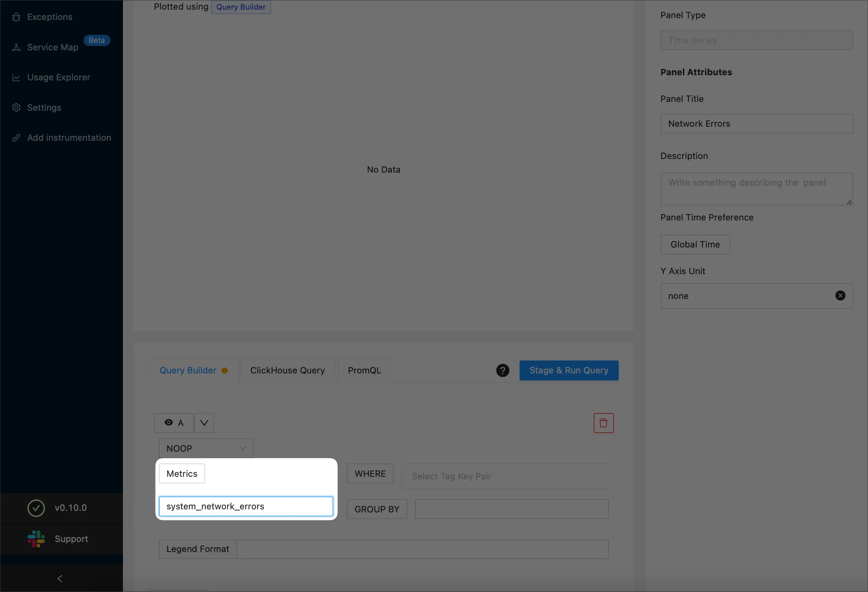
Task: Open Usage Explorer
Action: click(x=59, y=77)
